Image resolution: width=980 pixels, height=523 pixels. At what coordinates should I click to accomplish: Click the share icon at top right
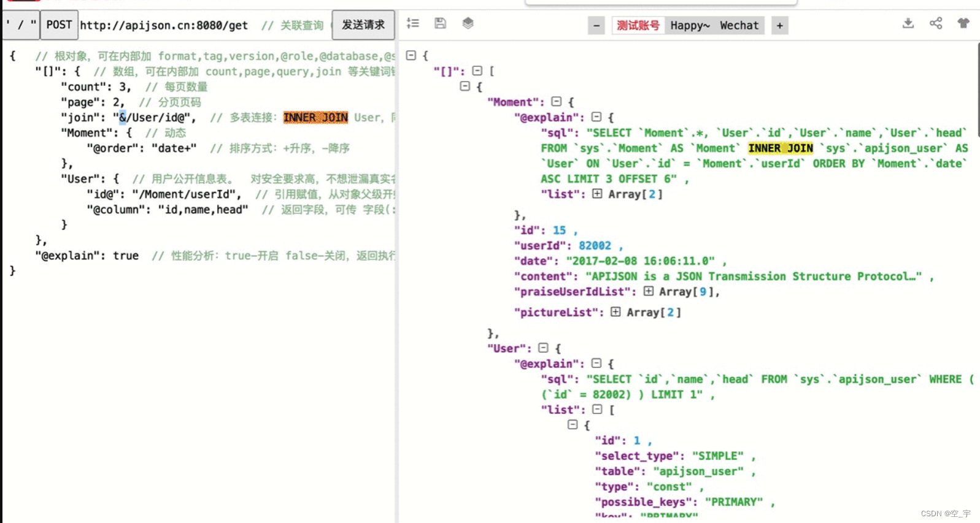coord(936,23)
